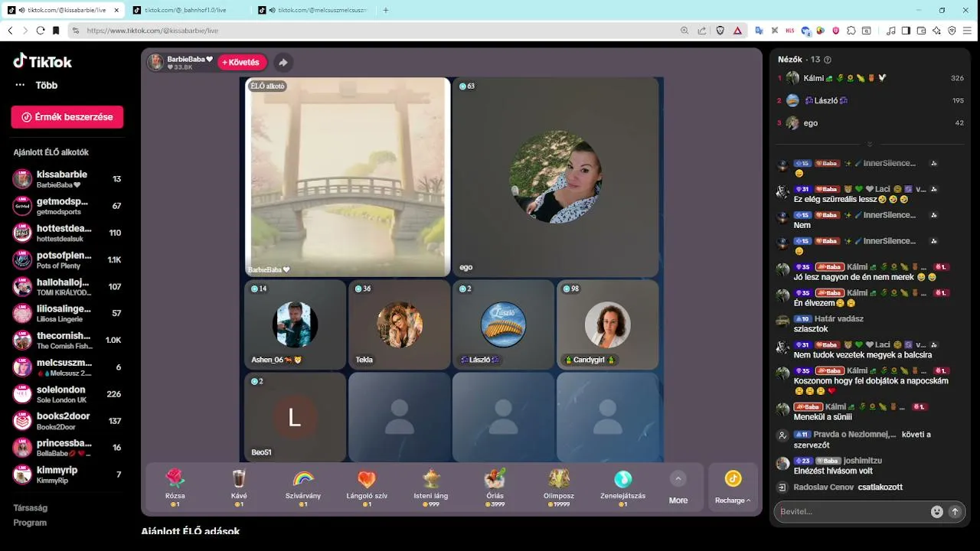Reload the current page
This screenshot has height=551, width=980.
[x=41, y=31]
